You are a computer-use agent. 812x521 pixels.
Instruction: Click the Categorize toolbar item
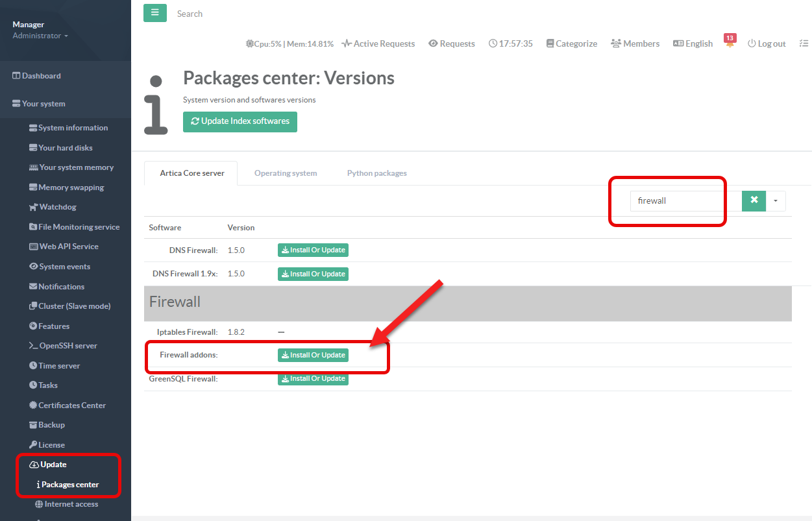tap(571, 43)
